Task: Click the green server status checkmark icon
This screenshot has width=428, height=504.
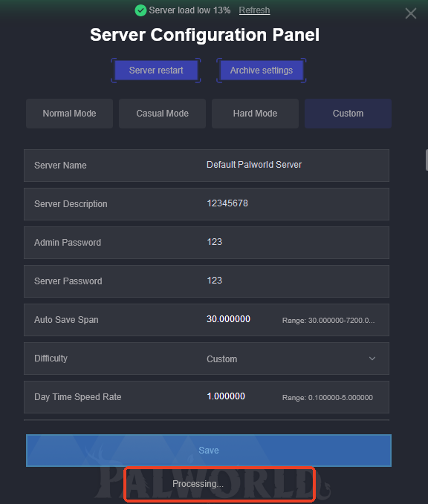Action: (140, 10)
